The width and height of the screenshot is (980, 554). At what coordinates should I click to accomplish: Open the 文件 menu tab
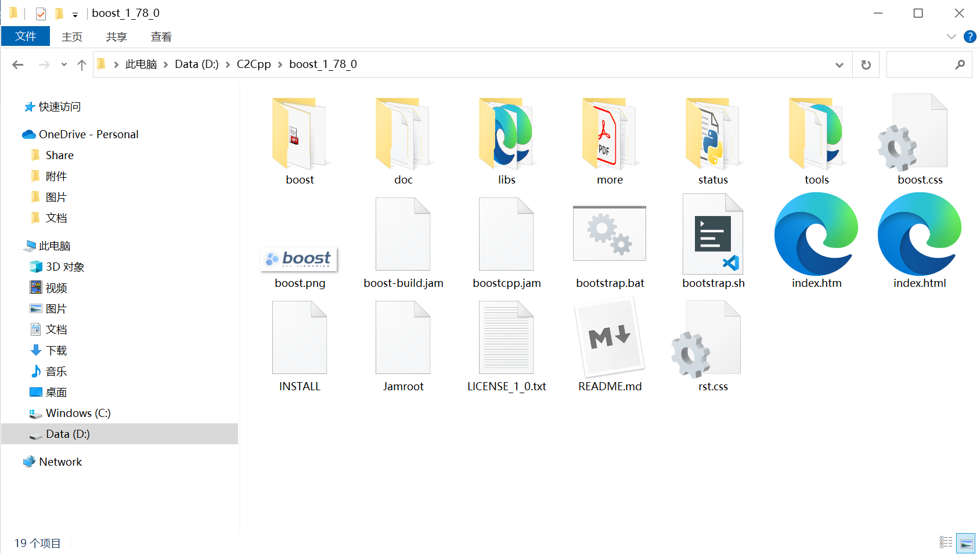point(26,37)
